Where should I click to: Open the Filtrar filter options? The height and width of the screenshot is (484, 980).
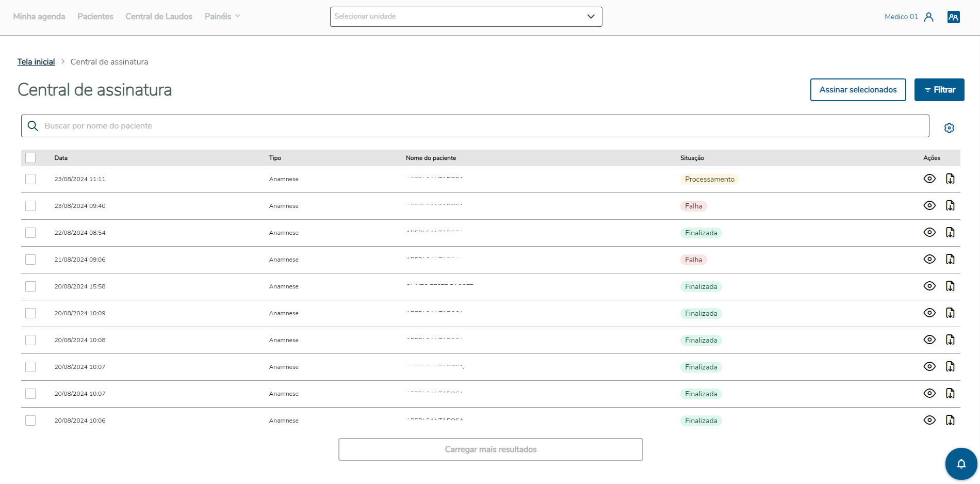pos(939,90)
